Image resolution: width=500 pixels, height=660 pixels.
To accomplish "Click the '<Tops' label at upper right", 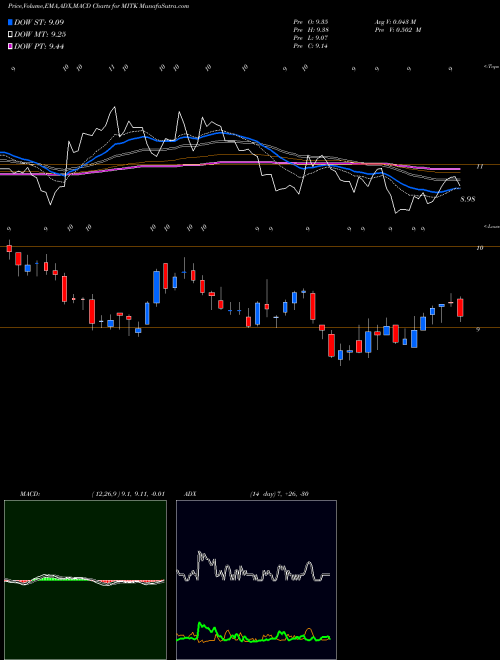I will click(x=491, y=67).
